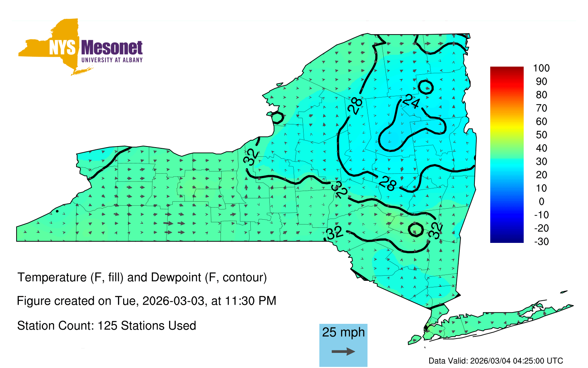Click the small black dot in far western New York
The image size is (588, 368).
57,211
